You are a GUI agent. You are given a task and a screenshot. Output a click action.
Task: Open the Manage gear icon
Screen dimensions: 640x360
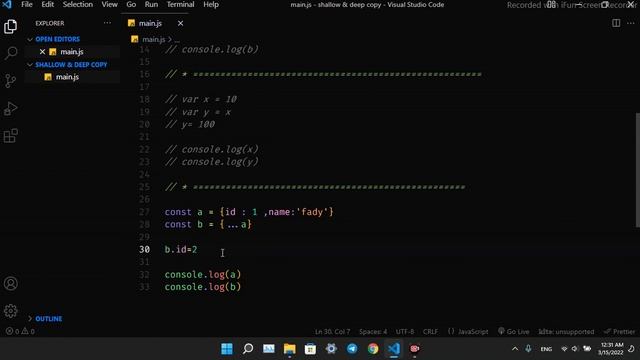[11, 311]
